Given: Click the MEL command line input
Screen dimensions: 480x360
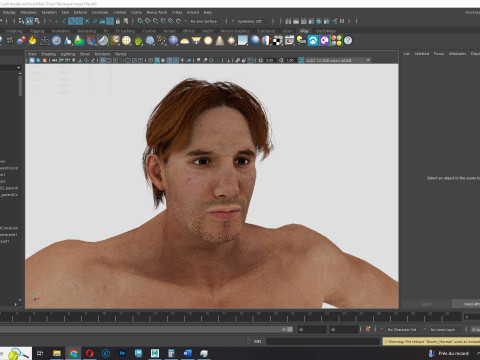Looking at the screenshot, I should tap(323, 341).
